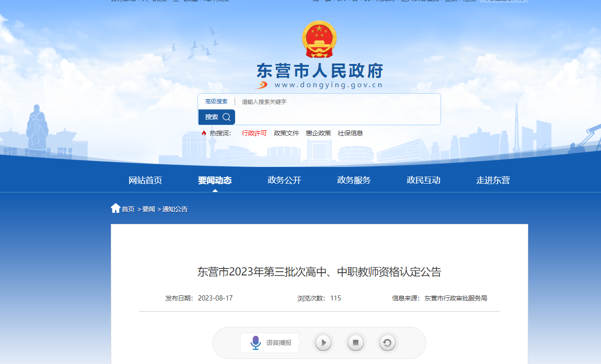This screenshot has height=364, width=601.
Task: Search the hot keyword 行政许可
Action: tap(254, 133)
